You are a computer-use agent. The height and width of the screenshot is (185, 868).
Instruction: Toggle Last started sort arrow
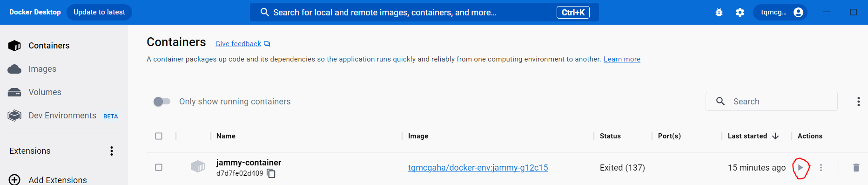coord(775,136)
